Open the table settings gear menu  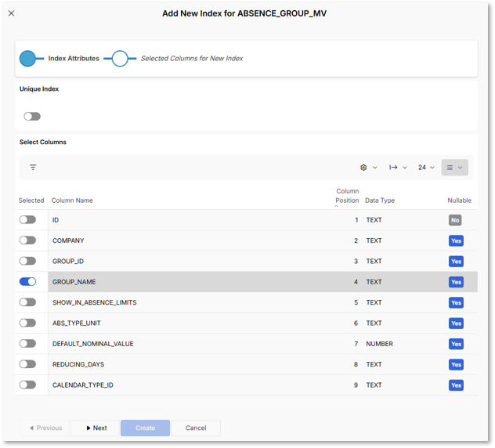363,168
